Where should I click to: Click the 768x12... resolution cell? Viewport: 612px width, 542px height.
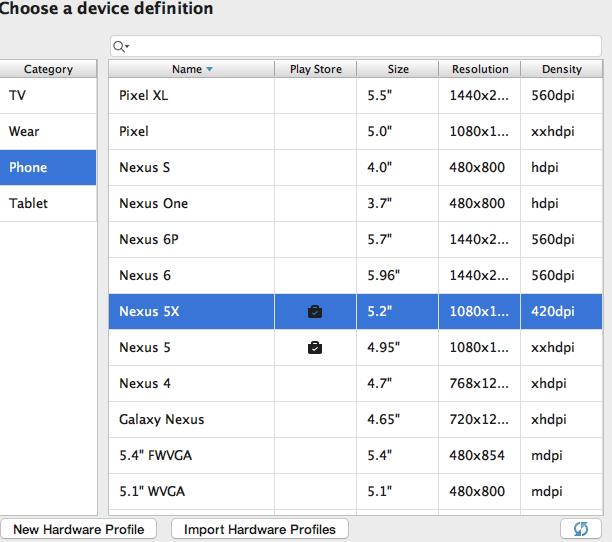(x=479, y=383)
